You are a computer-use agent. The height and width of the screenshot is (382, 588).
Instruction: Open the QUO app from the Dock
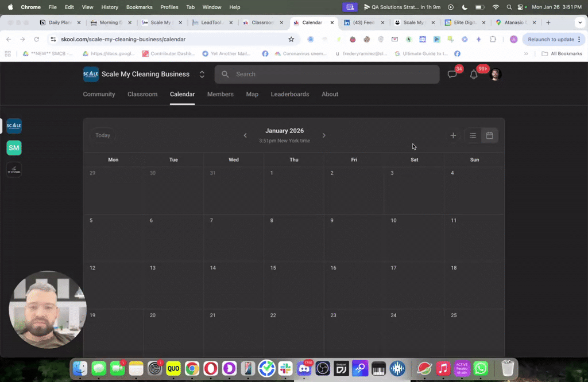[173, 368]
